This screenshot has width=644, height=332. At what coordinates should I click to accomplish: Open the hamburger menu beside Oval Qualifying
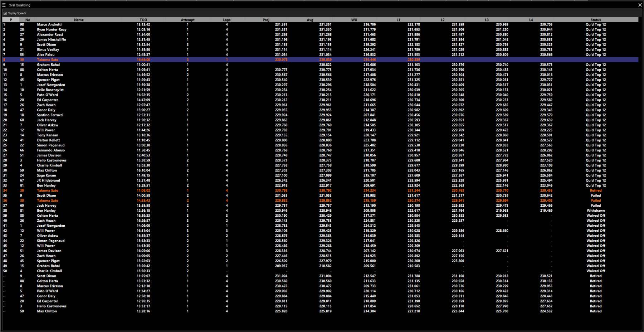pyautogui.click(x=4, y=5)
